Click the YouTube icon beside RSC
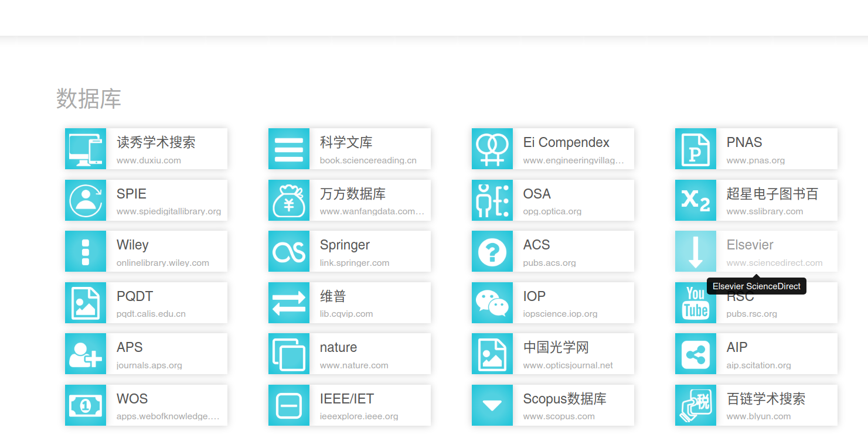This screenshot has width=868, height=438. pos(696,303)
